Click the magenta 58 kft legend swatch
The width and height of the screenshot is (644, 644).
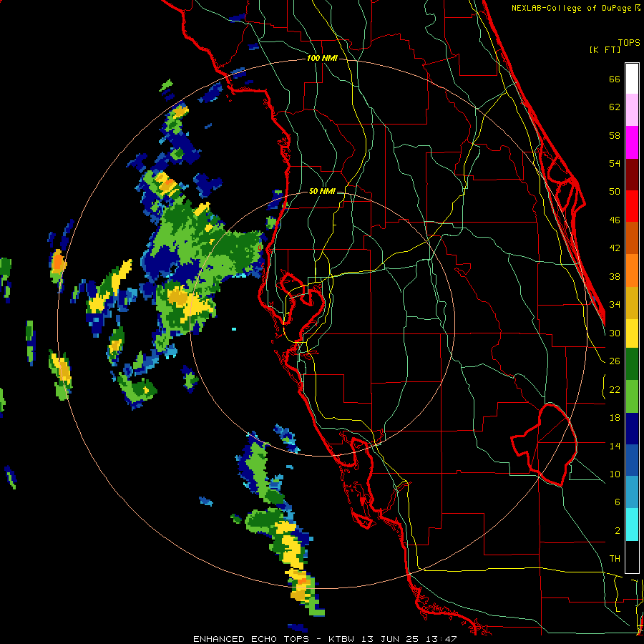click(632, 142)
